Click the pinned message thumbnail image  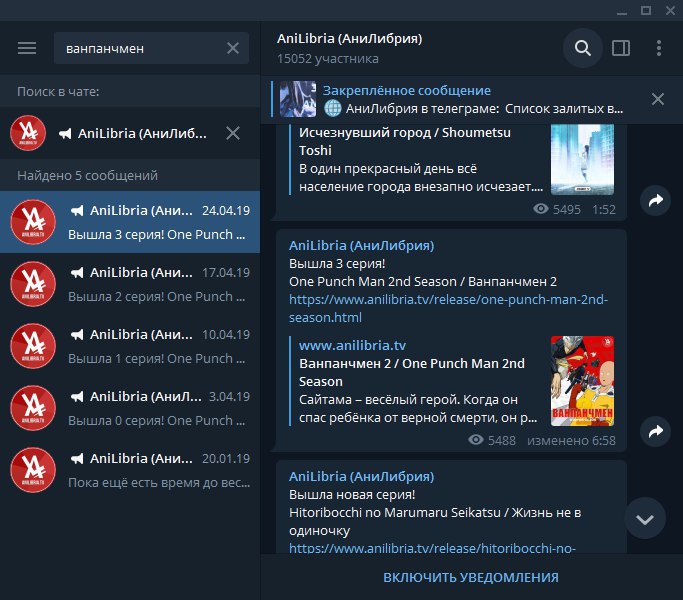click(x=298, y=99)
